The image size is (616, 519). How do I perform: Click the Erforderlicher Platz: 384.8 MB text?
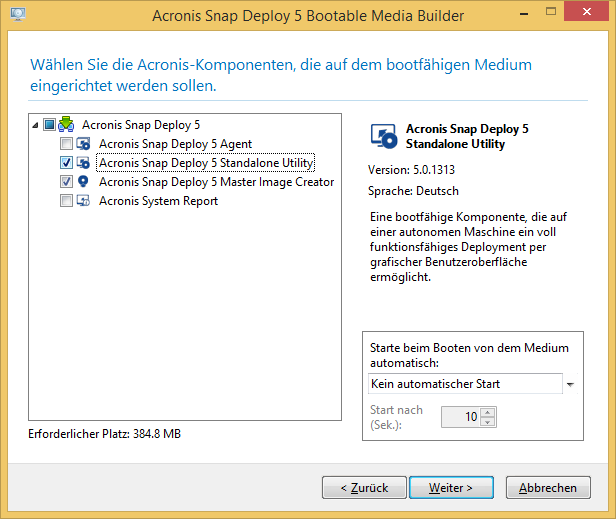click(104, 434)
